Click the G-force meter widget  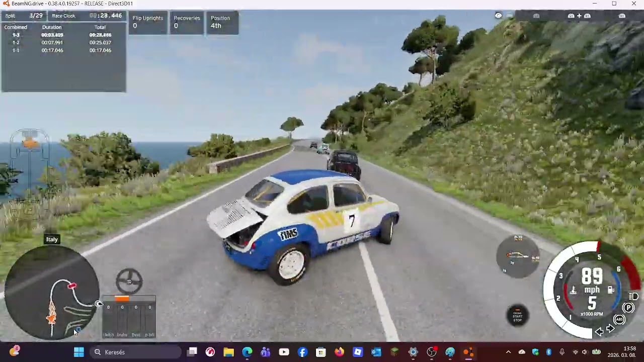[x=518, y=256]
